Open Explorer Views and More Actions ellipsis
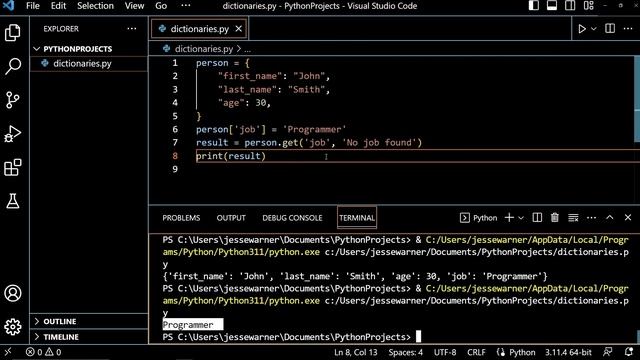This screenshot has height=360, width=640. coord(131,29)
